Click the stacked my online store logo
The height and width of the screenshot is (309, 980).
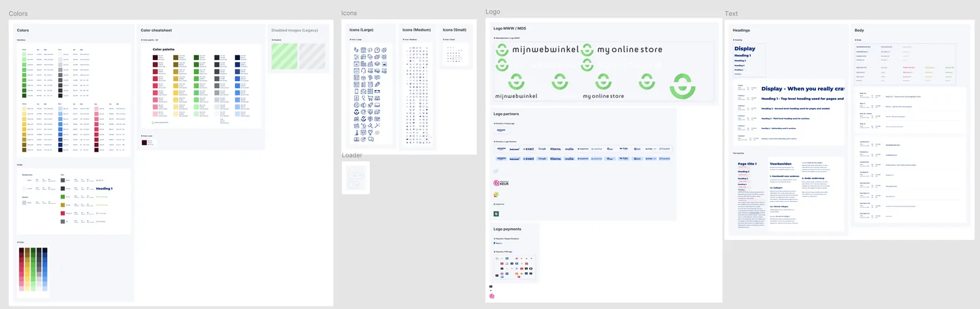(603, 86)
